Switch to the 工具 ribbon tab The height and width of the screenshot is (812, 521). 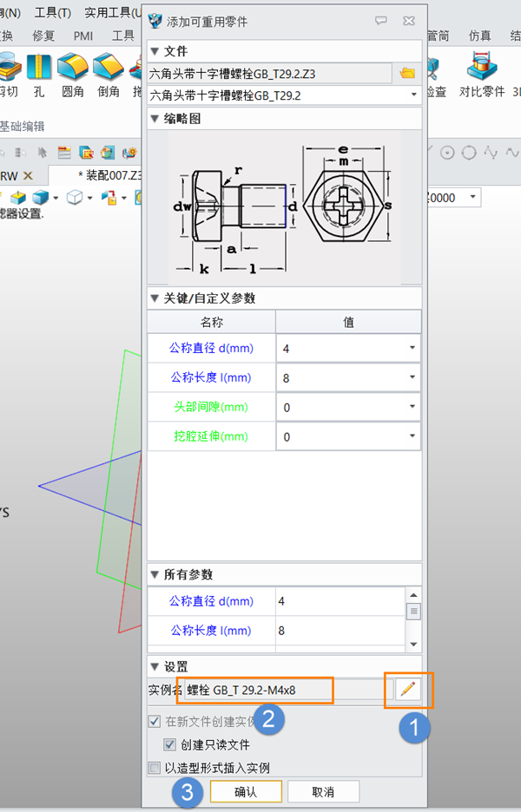[122, 36]
